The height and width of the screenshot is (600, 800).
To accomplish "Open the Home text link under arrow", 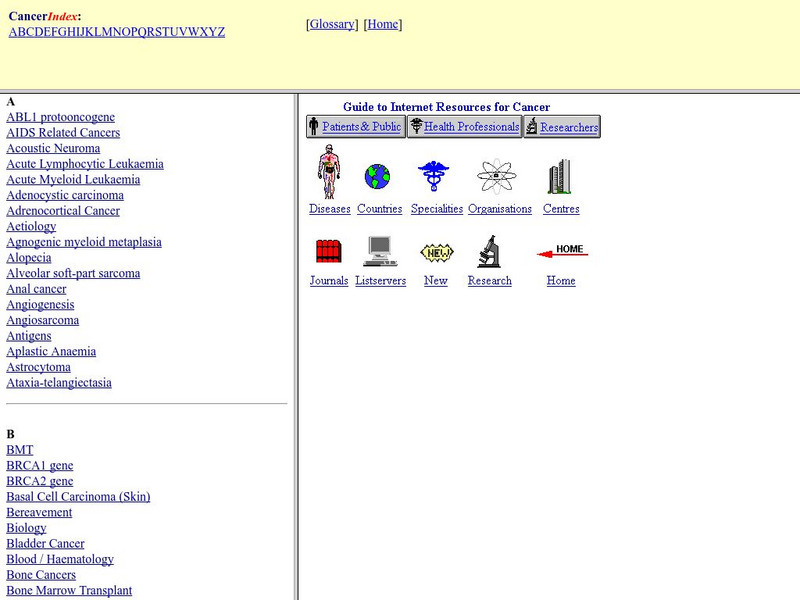I will [x=561, y=281].
